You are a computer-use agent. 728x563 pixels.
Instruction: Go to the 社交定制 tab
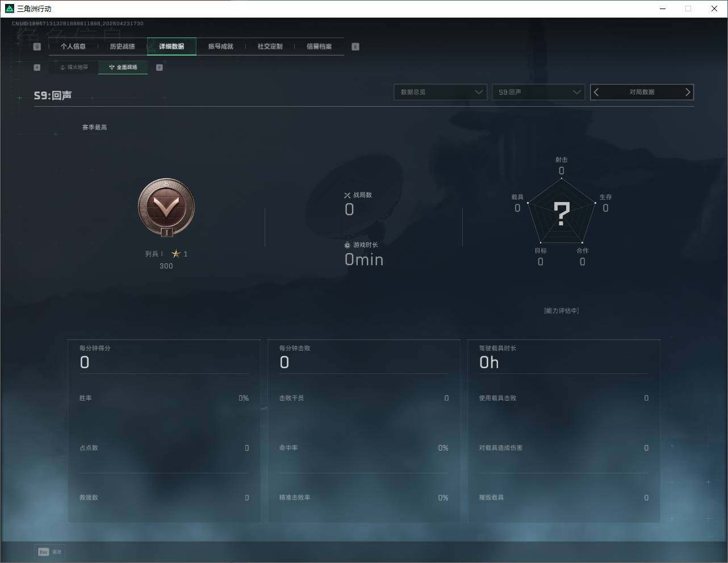[270, 47]
